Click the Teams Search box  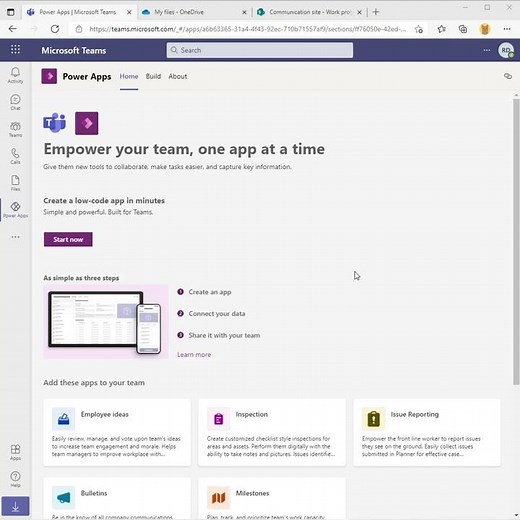[x=260, y=50]
